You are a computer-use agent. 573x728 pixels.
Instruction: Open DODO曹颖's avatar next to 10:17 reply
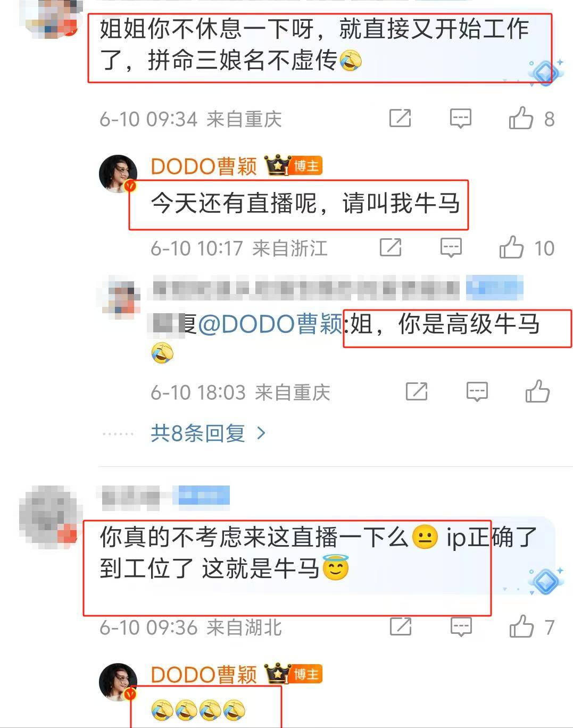(118, 173)
